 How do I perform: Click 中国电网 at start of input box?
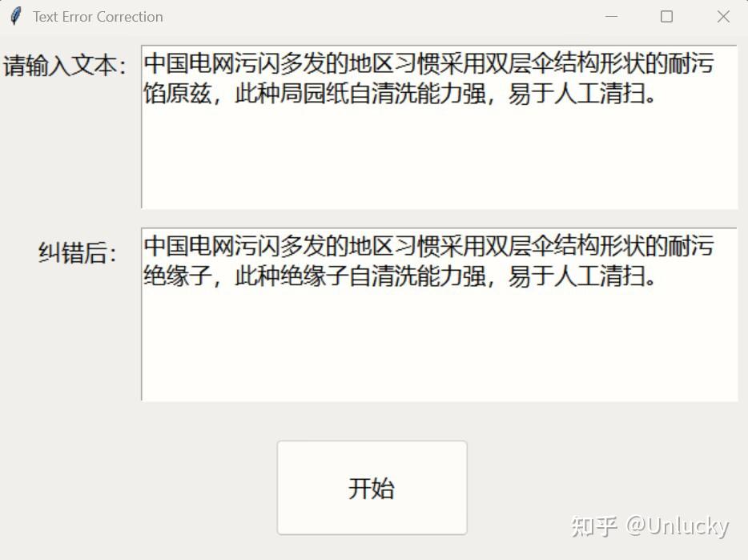(x=189, y=63)
